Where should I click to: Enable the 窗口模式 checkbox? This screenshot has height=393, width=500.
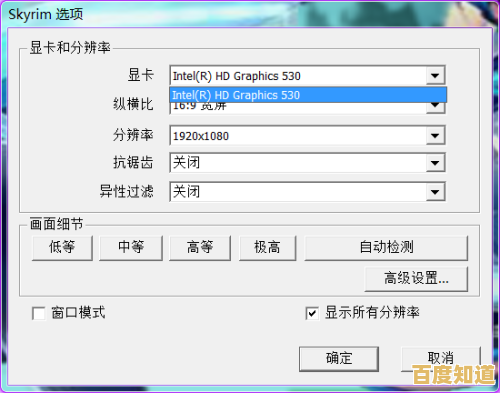tap(39, 313)
